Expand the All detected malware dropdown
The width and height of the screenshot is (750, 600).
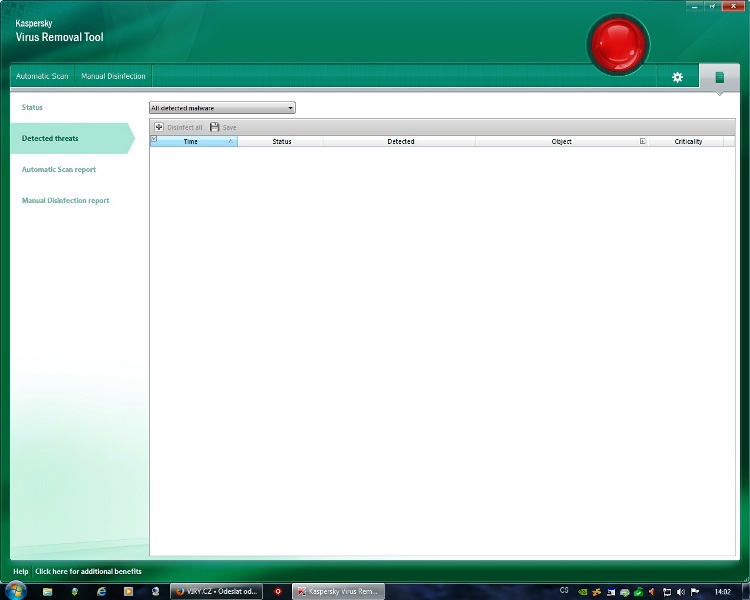tap(222, 108)
